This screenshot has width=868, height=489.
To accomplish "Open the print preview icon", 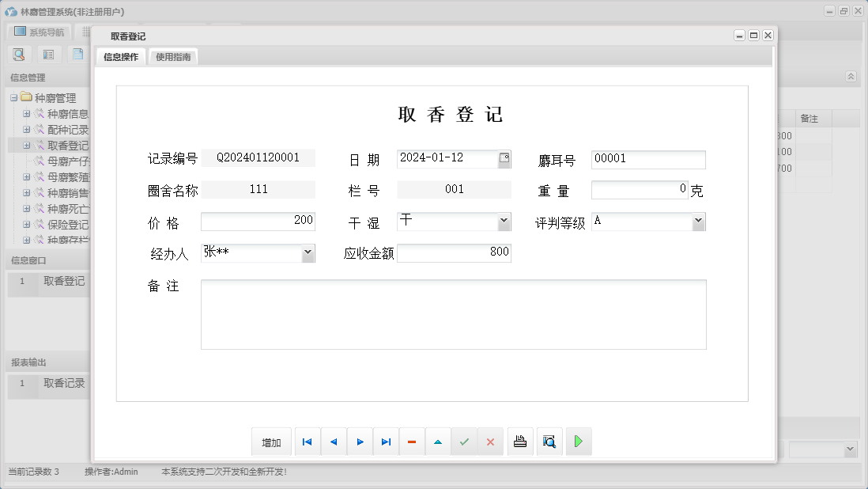I will coord(549,442).
